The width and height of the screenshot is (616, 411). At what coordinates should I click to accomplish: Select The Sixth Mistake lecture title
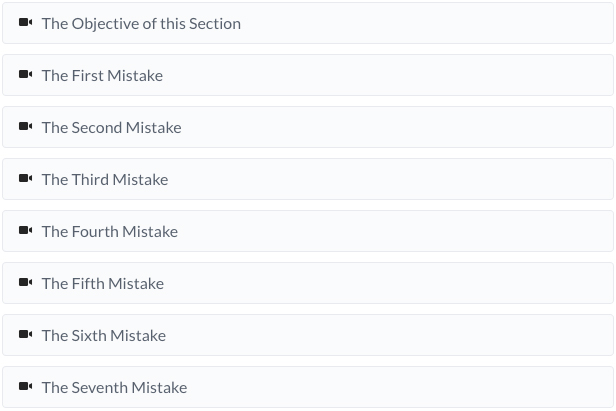click(104, 336)
